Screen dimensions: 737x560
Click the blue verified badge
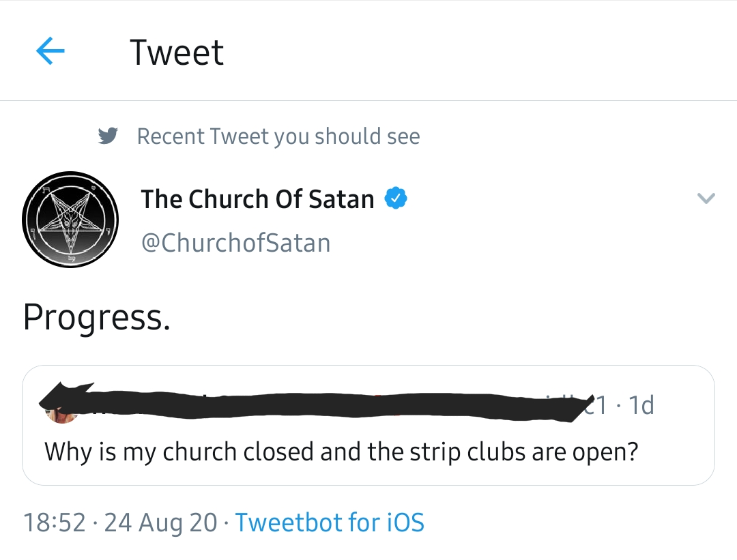click(x=396, y=199)
